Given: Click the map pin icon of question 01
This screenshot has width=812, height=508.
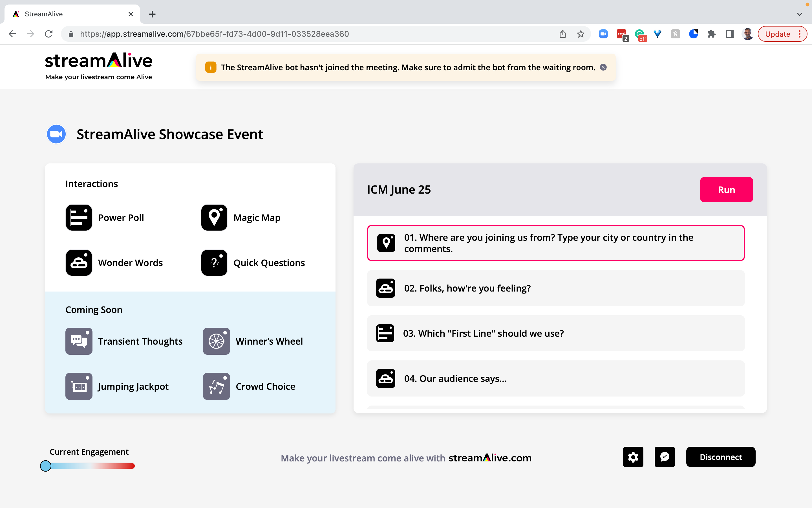Looking at the screenshot, I should click(386, 243).
